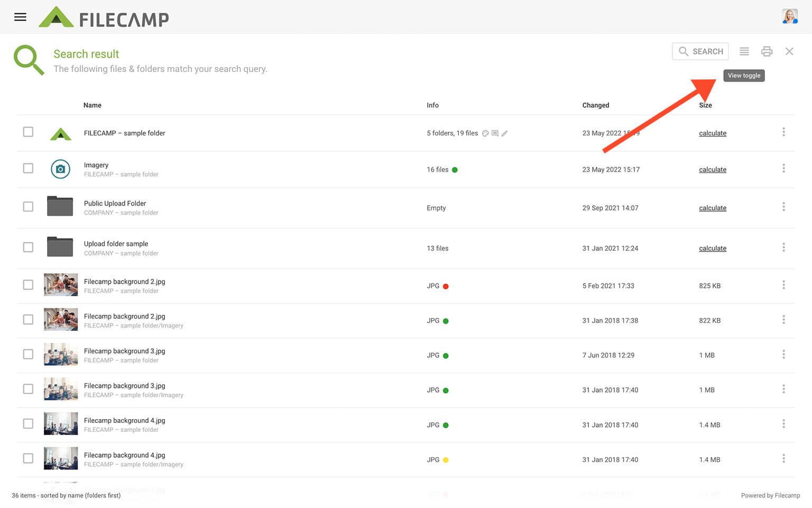Sort by the Size column header
Image resolution: width=812 pixels, height=508 pixels.
705,105
